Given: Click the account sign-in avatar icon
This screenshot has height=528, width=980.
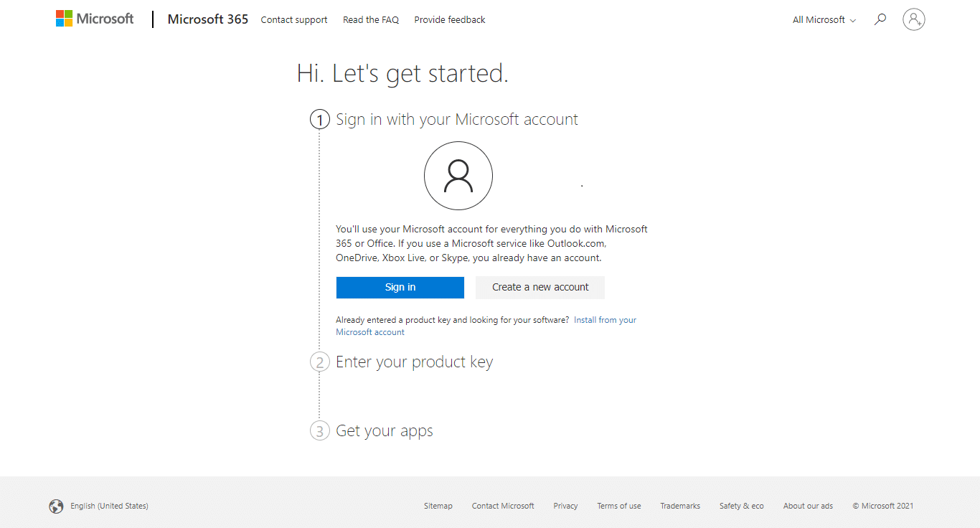Looking at the screenshot, I should coord(914,19).
